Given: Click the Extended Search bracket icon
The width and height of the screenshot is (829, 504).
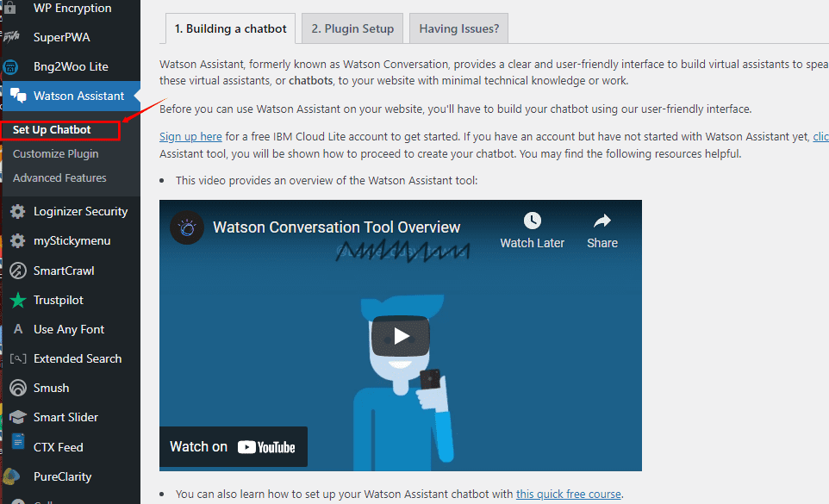Looking at the screenshot, I should (x=18, y=358).
